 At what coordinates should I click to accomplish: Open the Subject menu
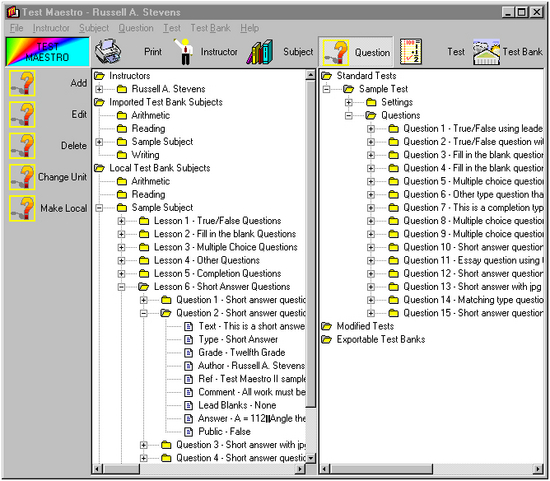pyautogui.click(x=94, y=28)
